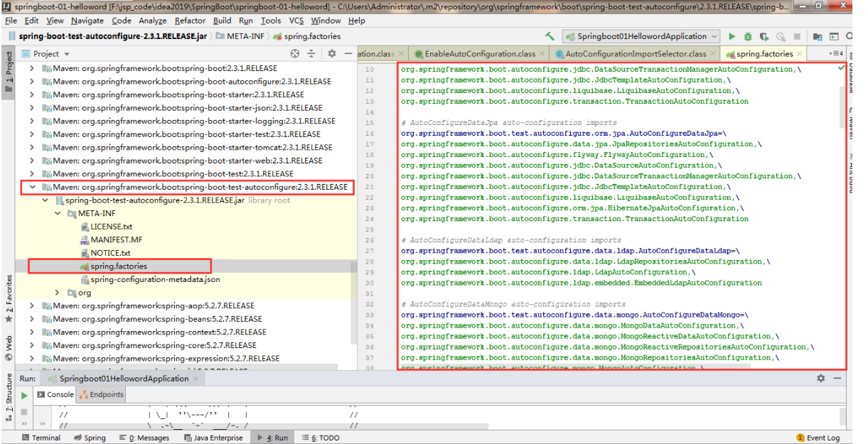Viewport: 868px width, 444px height.
Task: Select MANIFEST.MF file
Action: pos(112,239)
